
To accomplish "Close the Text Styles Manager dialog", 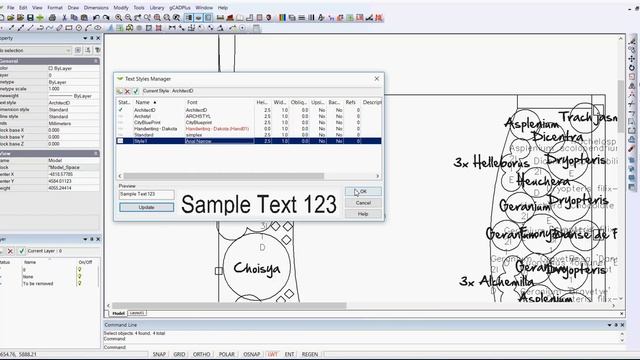I will point(377,78).
